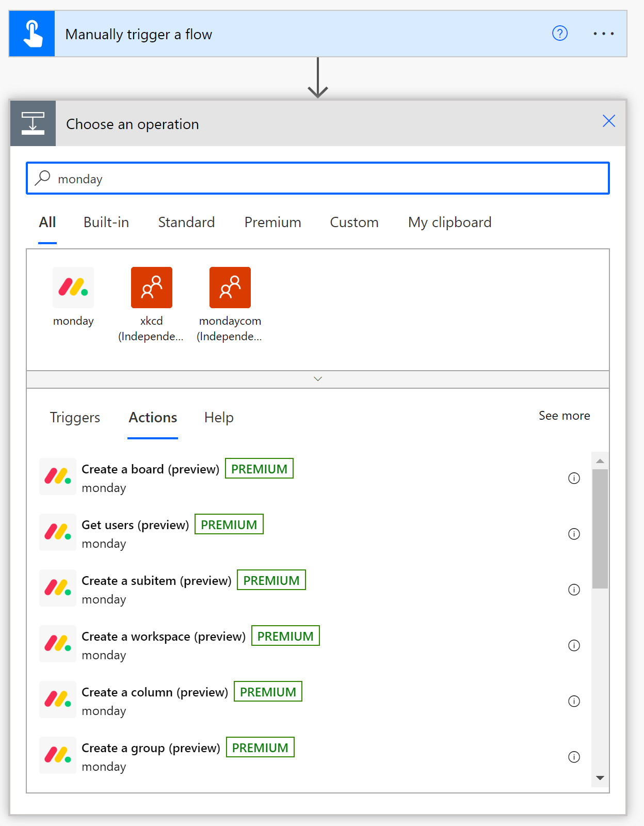Screen dimensions: 644x826
Task: Select the mondaycom independent connector icon
Action: 230,288
